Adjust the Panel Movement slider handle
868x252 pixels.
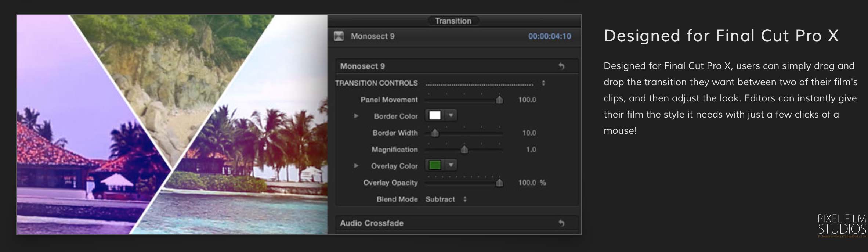pos(499,100)
